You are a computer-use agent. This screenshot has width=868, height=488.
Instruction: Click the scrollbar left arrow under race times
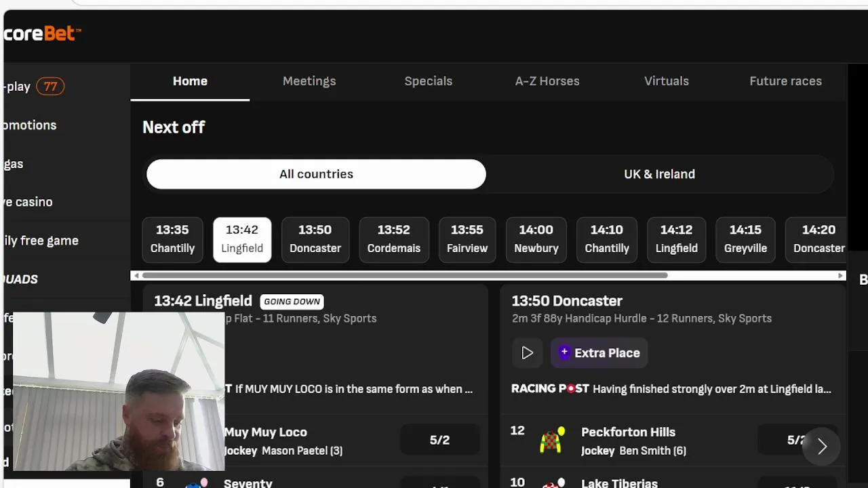click(136, 275)
